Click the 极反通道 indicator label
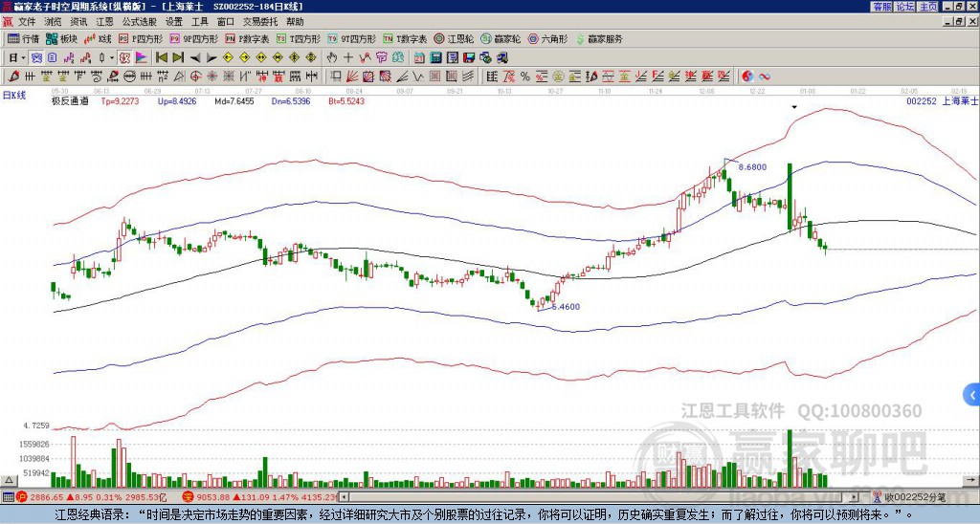The height and width of the screenshot is (524, 980). [70, 100]
